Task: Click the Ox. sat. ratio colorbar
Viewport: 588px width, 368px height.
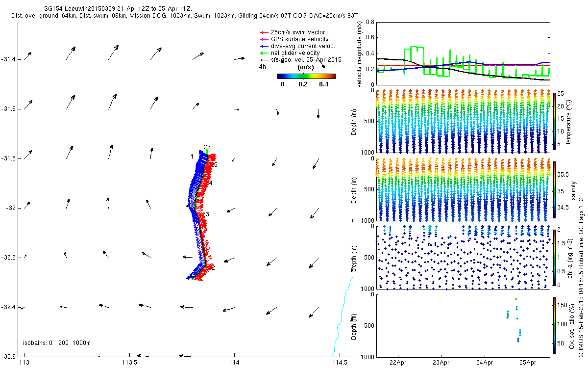Action: click(554, 325)
